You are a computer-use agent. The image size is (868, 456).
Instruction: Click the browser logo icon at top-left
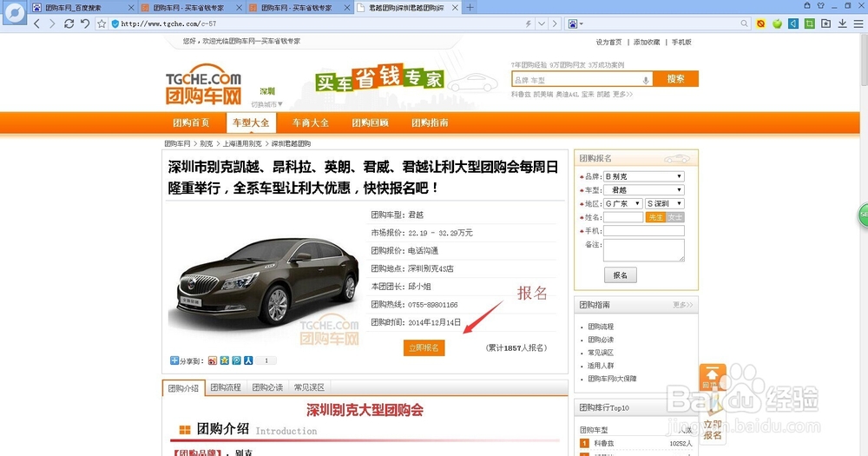(x=15, y=13)
